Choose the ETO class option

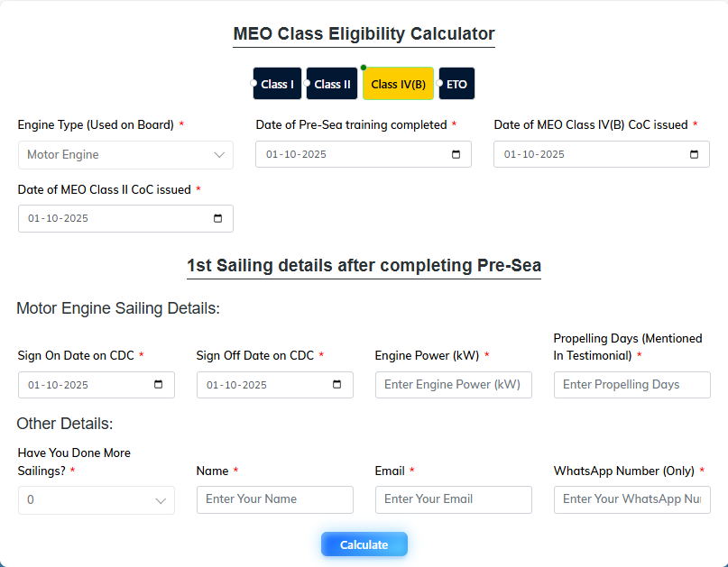456,84
